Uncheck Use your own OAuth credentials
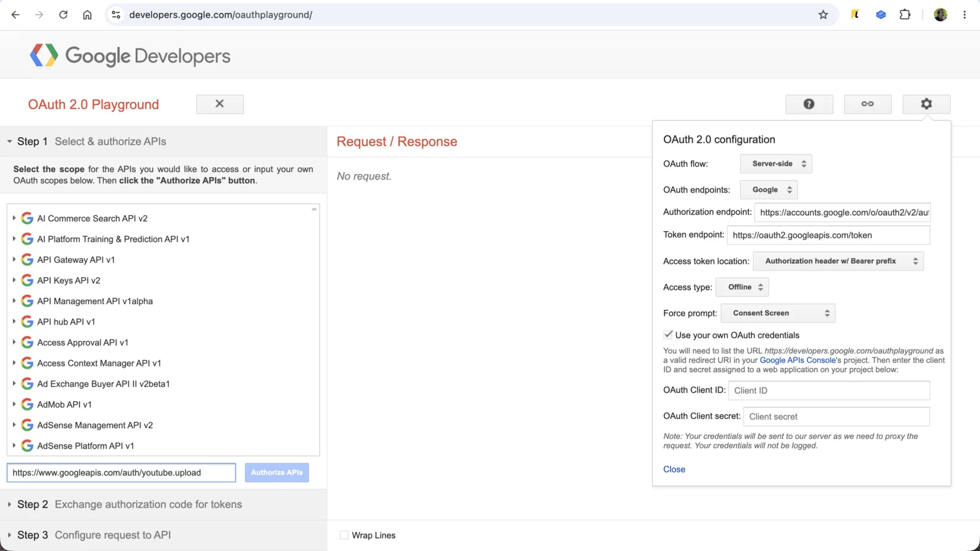 668,335
